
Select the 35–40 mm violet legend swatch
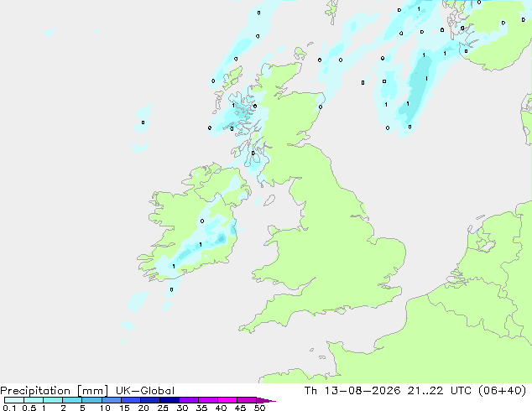click(207, 400)
